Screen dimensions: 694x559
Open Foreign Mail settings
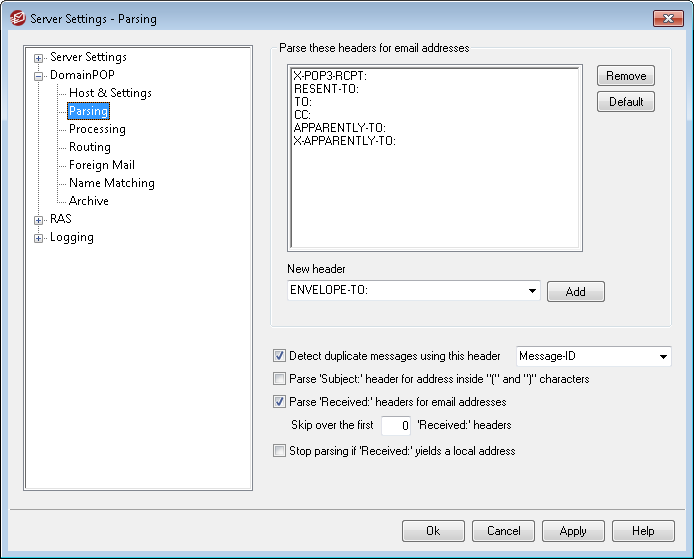point(101,165)
